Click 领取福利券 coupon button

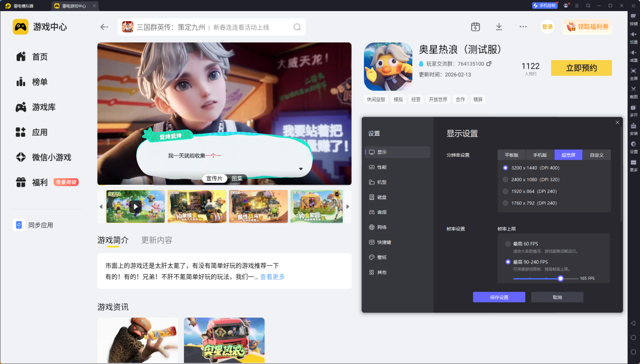click(587, 27)
